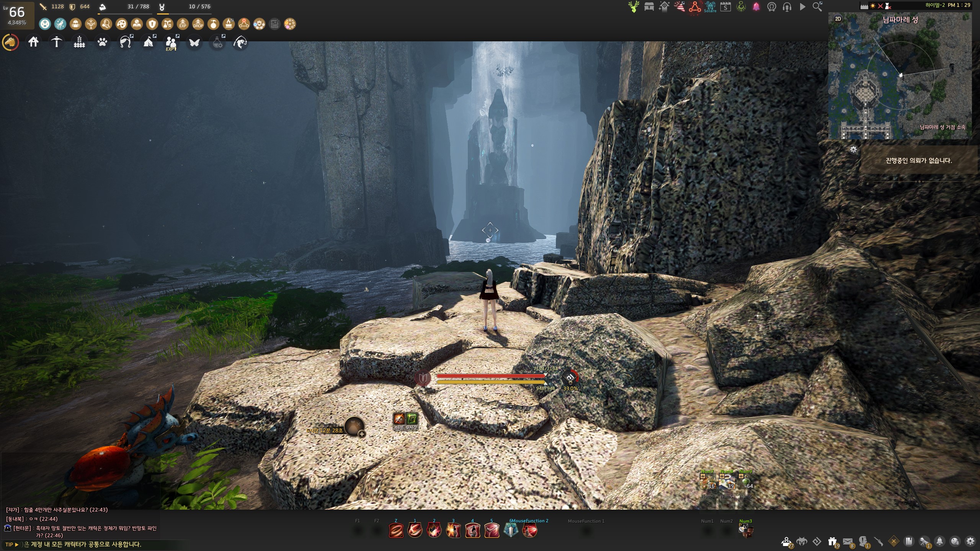Toggle the EXP buff icon

point(183,24)
